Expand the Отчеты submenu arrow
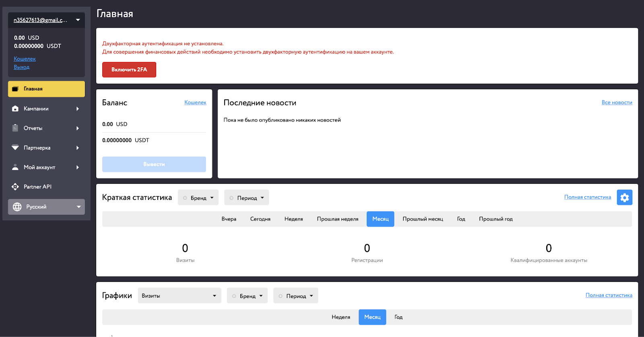Image resolution: width=644 pixels, height=337 pixels. coord(78,128)
